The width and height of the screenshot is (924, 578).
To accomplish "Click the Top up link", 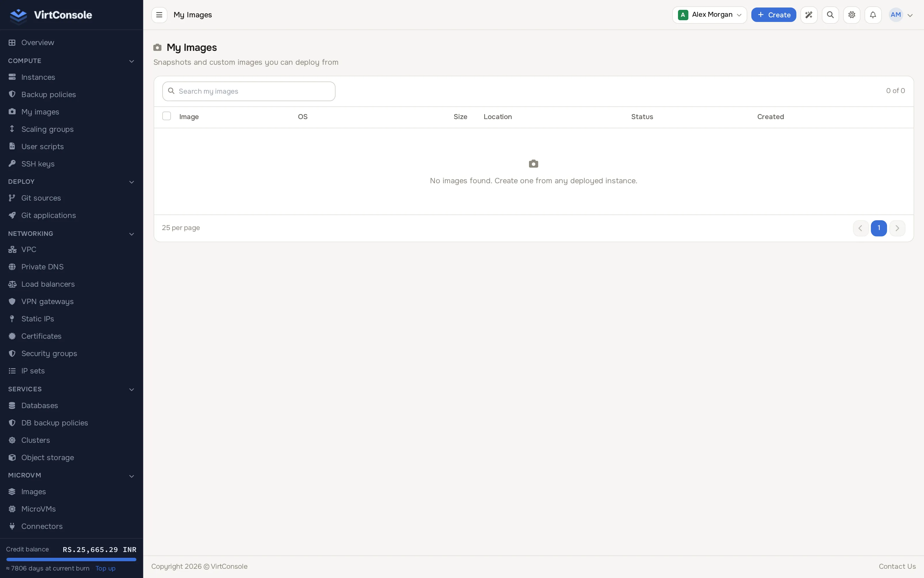I will coord(105,568).
